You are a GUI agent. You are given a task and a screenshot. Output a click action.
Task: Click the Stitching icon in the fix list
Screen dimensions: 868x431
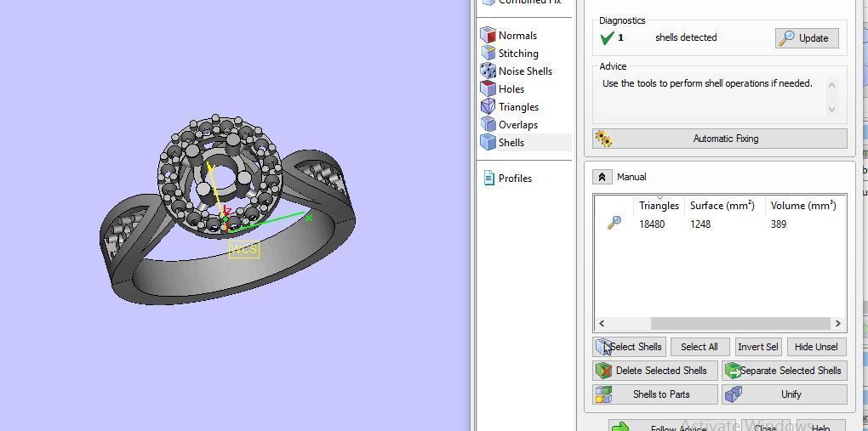click(488, 53)
